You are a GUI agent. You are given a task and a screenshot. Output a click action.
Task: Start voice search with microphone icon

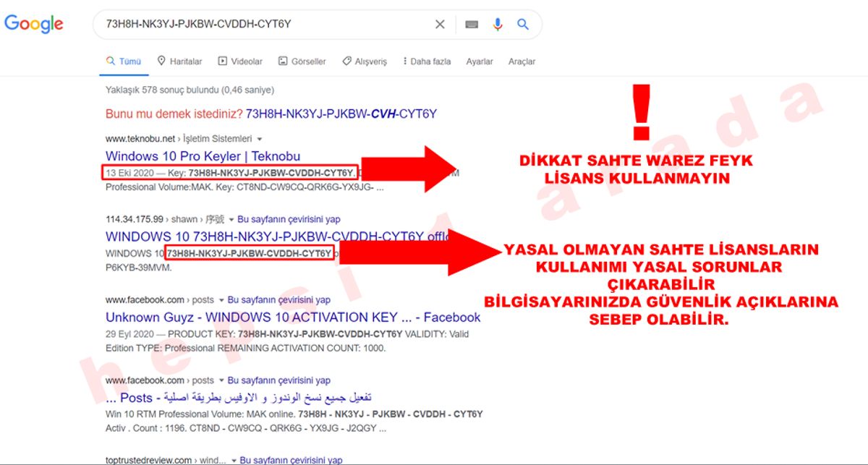click(498, 25)
